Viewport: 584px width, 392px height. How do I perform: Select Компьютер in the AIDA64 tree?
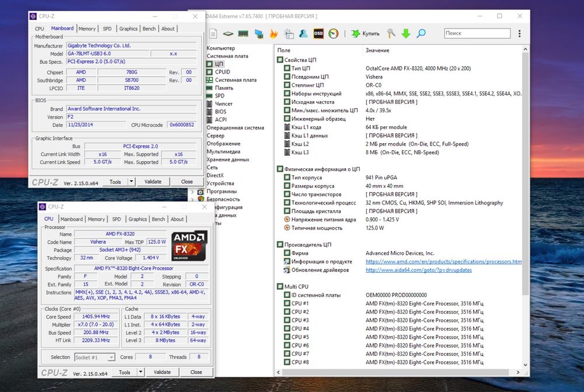(x=221, y=48)
